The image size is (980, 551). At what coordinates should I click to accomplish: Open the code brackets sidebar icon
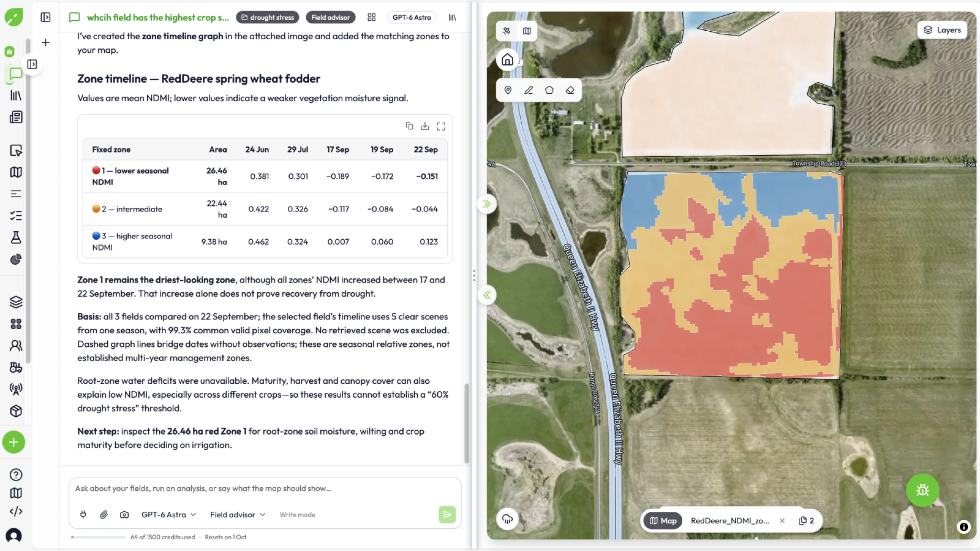[15, 511]
